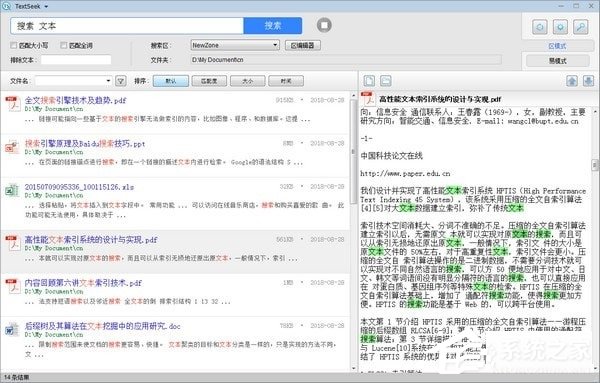Click snippet text under 全文搜索引擎技术 result
This screenshot has width=600, height=383.
(x=167, y=119)
